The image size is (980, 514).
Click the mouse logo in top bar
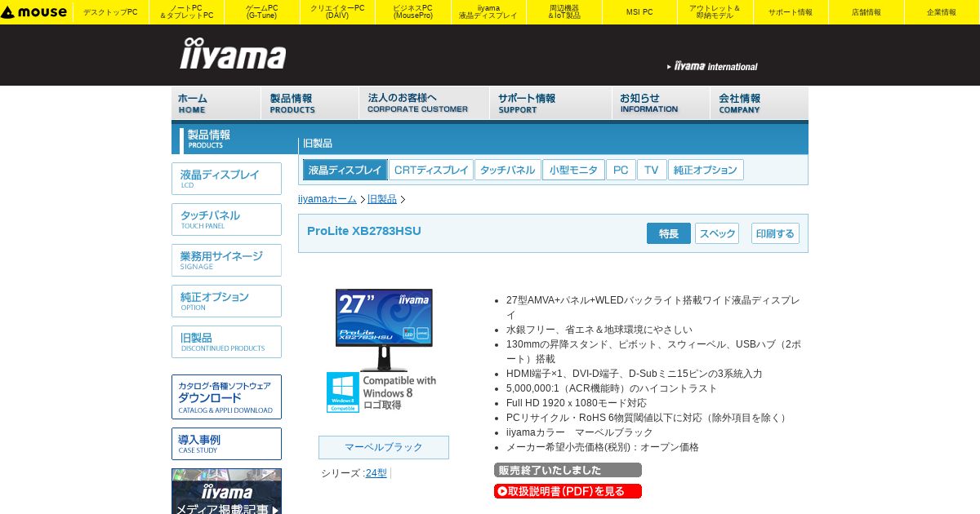click(x=34, y=12)
